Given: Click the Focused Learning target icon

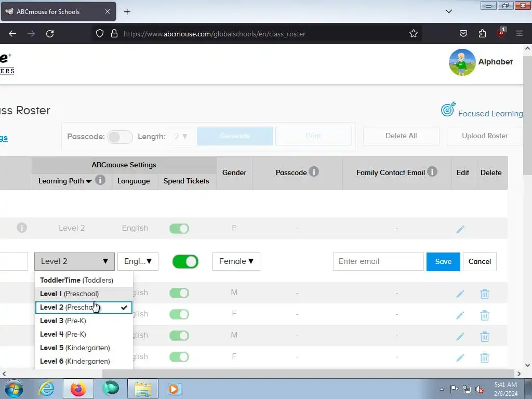Looking at the screenshot, I should coord(448,109).
